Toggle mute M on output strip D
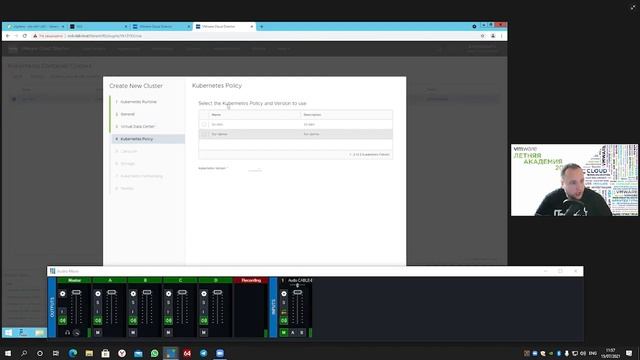Viewport: 640px width, 360px height. click(204, 333)
